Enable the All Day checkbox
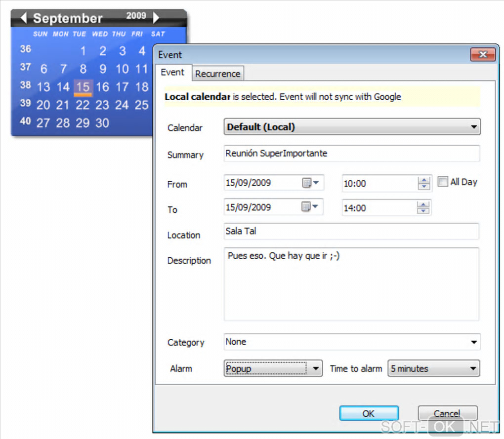This screenshot has height=439, width=504. click(443, 182)
